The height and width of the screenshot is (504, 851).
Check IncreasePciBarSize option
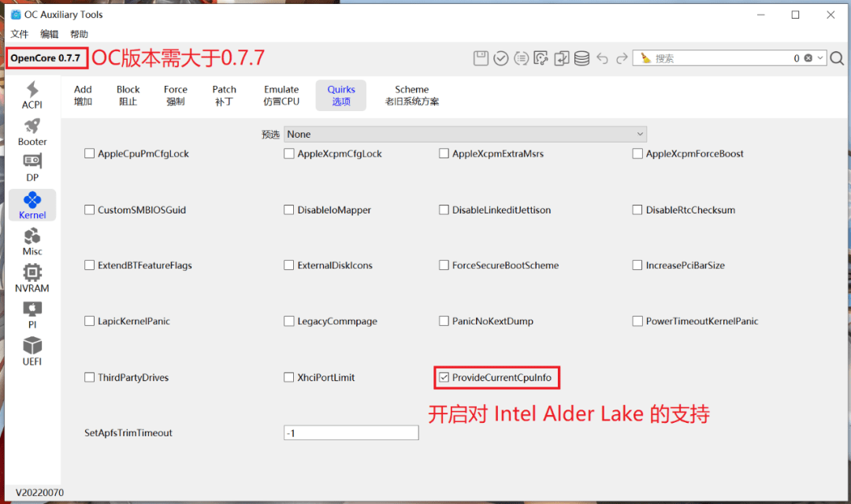[637, 265]
